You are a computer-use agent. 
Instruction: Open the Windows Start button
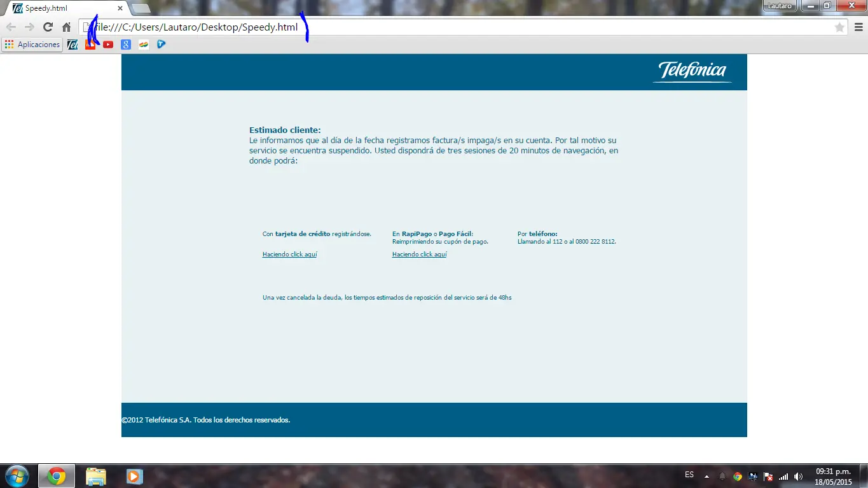click(x=17, y=476)
